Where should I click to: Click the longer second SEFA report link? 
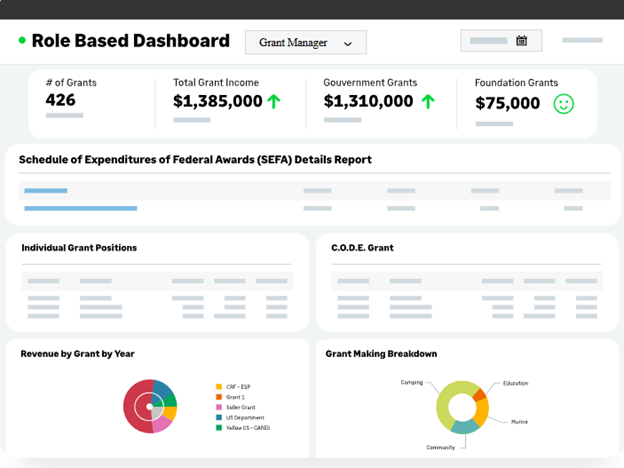80,208
